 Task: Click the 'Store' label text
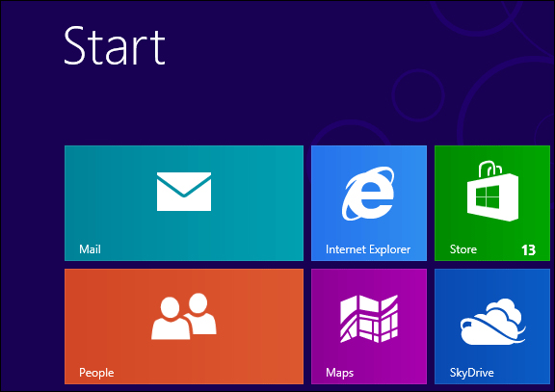(462, 249)
